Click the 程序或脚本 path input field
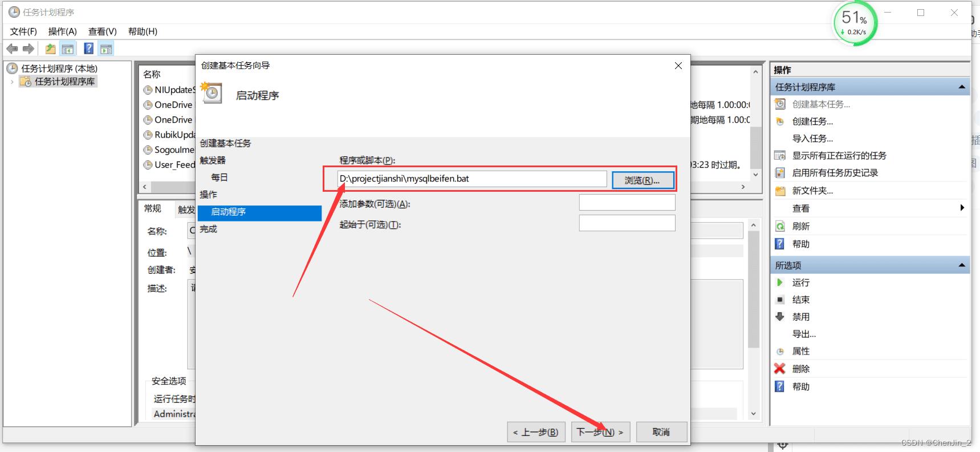The width and height of the screenshot is (980, 452). coord(472,179)
